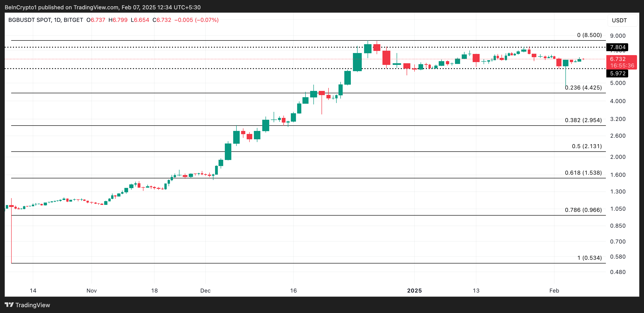Click the Nov date axis marker
644x313 pixels.
pyautogui.click(x=92, y=290)
